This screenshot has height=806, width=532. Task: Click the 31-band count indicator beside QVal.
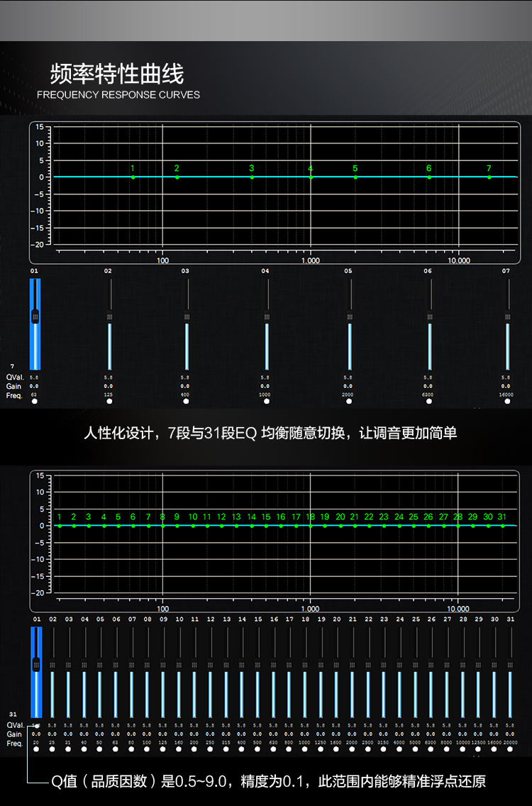(13, 714)
